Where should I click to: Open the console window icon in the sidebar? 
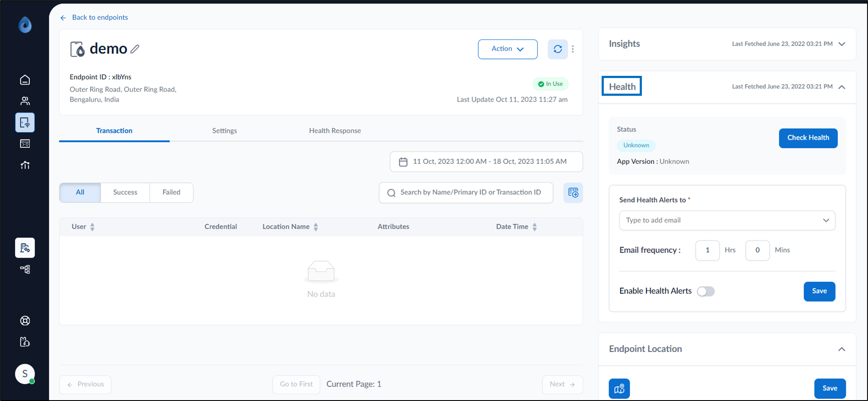coord(25,143)
